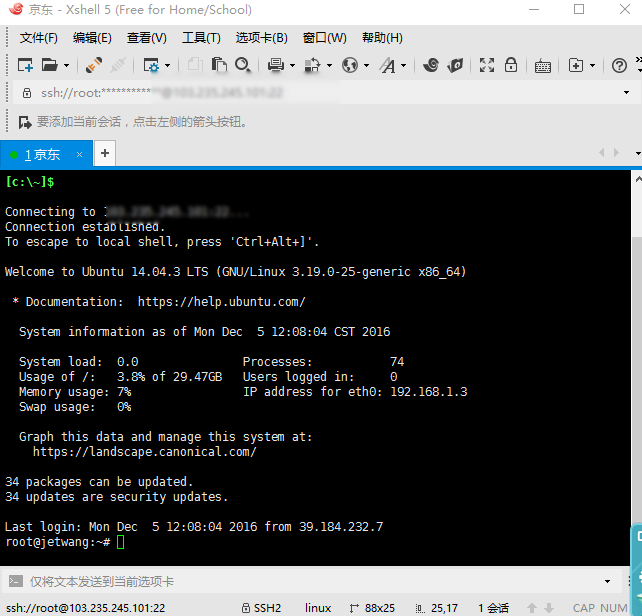Viewport: 642px width, 616px height.
Task: Click the Font icon
Action: 387,65
